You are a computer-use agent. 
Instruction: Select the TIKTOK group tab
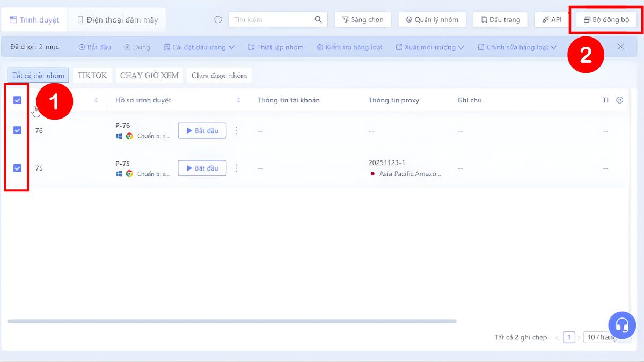(x=92, y=76)
